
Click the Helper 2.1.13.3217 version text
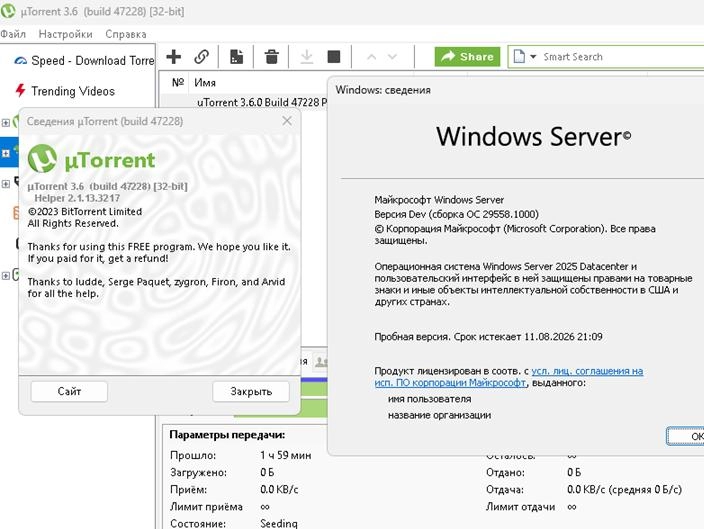pyautogui.click(x=77, y=198)
